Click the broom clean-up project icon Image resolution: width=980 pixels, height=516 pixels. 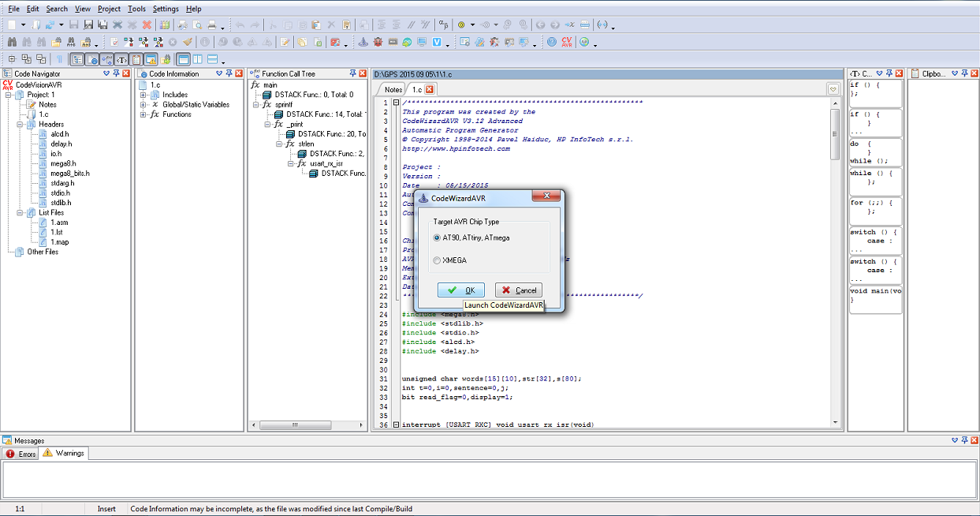coord(187,42)
